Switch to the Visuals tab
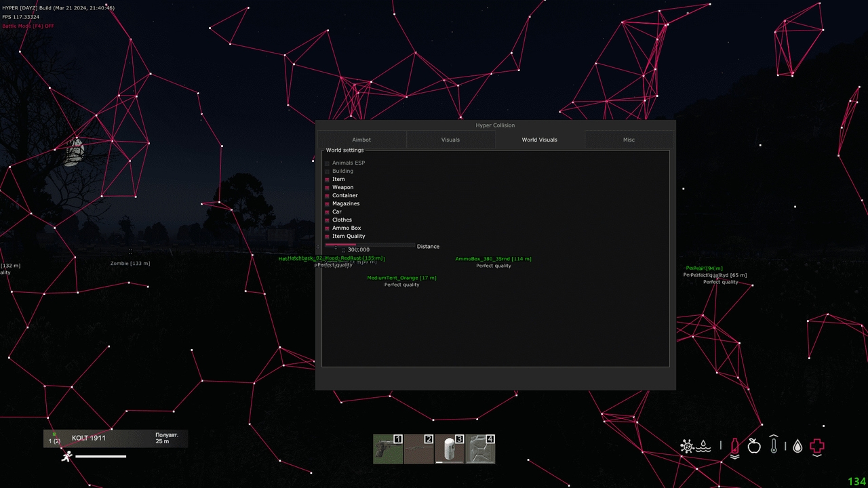Viewport: 868px width, 488px height. click(450, 140)
